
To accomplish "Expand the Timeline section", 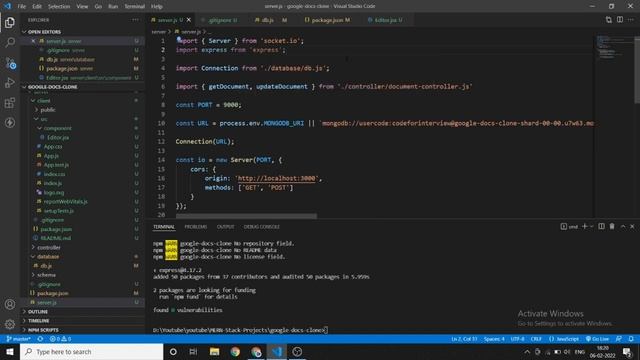I will pyautogui.click(x=38, y=321).
